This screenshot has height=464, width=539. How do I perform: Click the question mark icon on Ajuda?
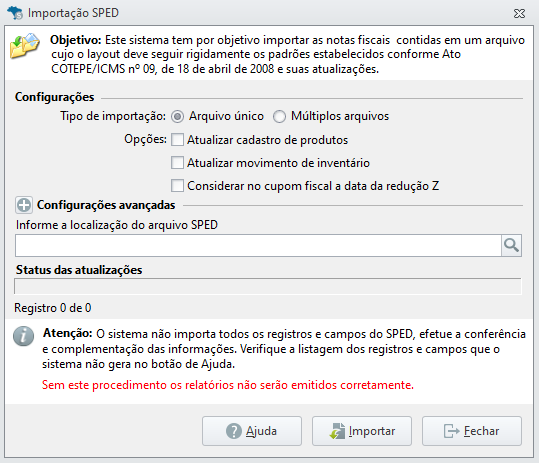pyautogui.click(x=234, y=431)
